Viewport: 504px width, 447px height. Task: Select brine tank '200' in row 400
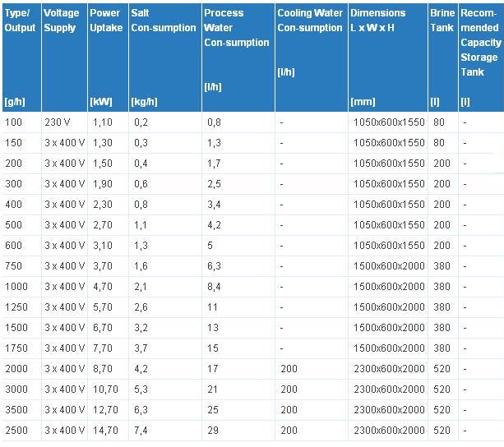442,205
